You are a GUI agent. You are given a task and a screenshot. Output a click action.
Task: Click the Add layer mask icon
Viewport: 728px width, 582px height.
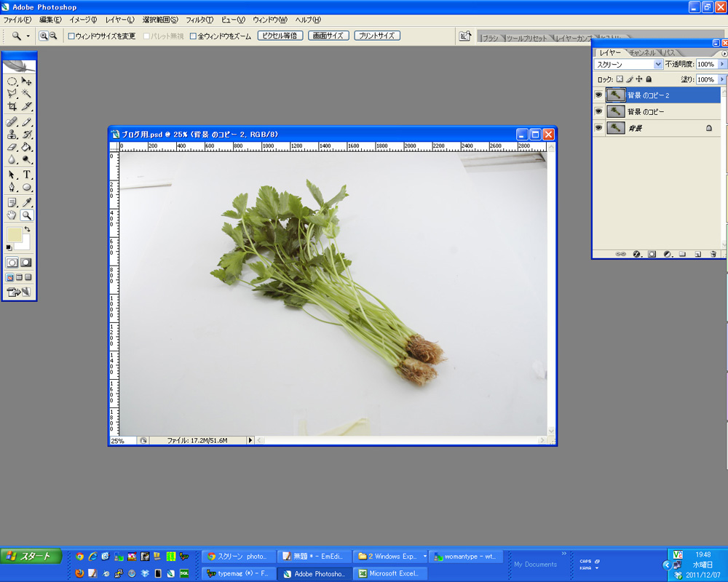(652, 254)
